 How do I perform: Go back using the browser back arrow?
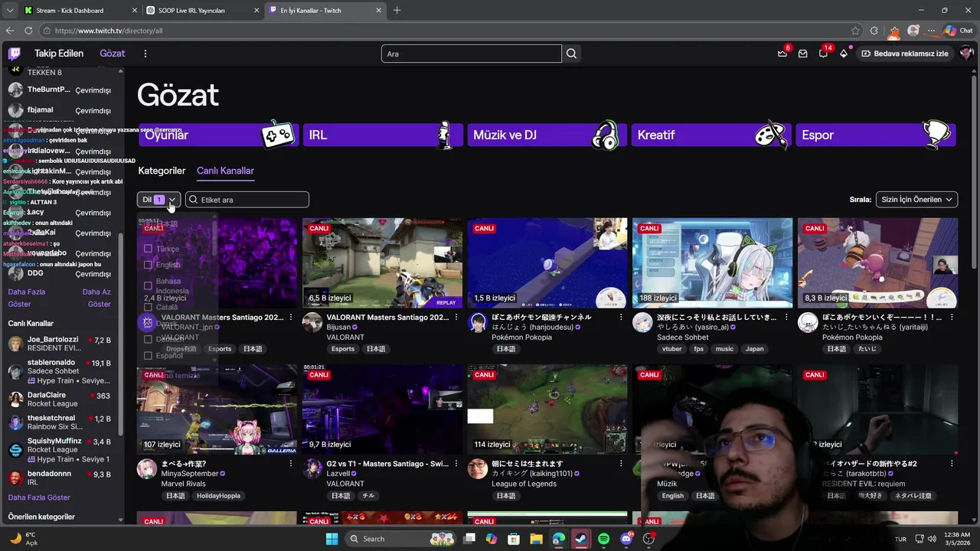pyautogui.click(x=10, y=31)
